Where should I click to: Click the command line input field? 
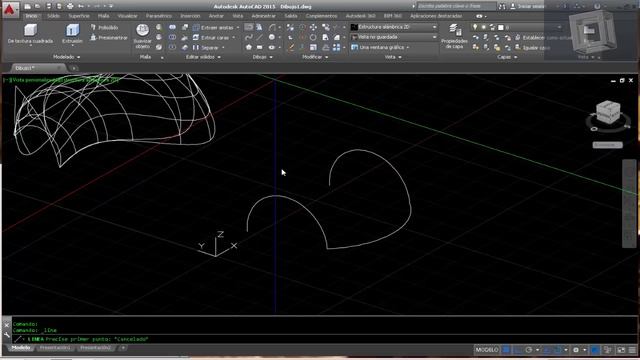(324, 339)
